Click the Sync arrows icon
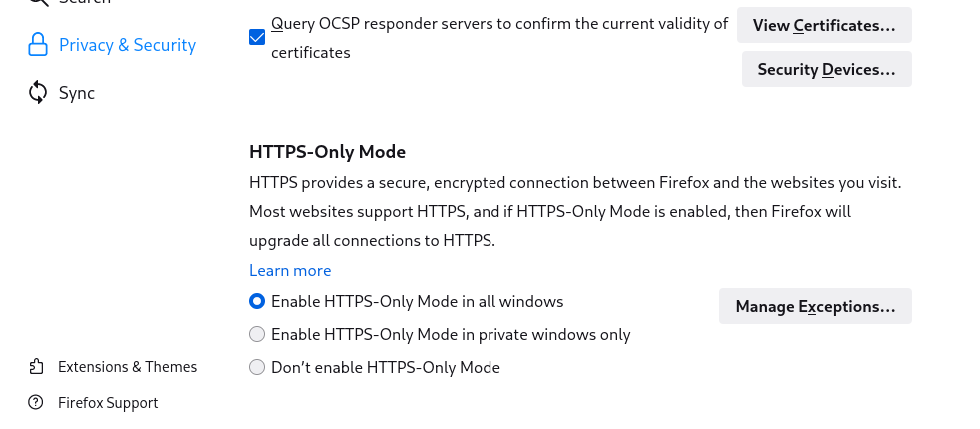The height and width of the screenshot is (429, 980). tap(38, 93)
